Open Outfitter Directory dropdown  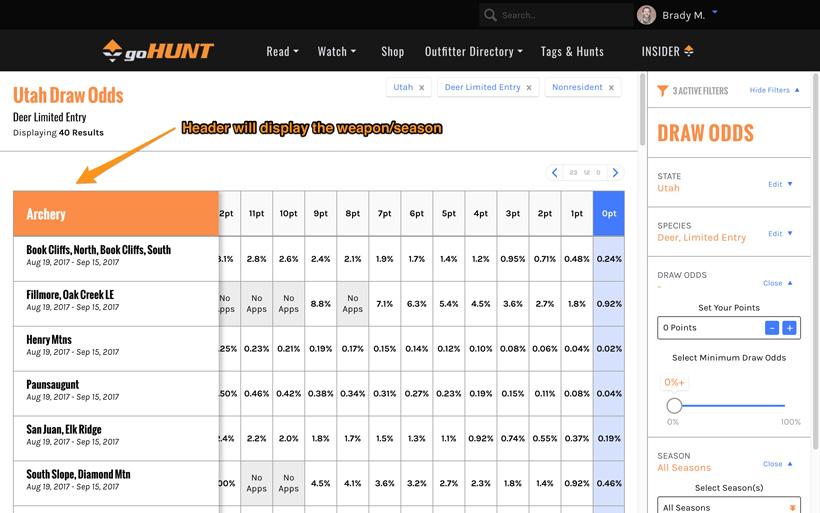click(x=474, y=51)
